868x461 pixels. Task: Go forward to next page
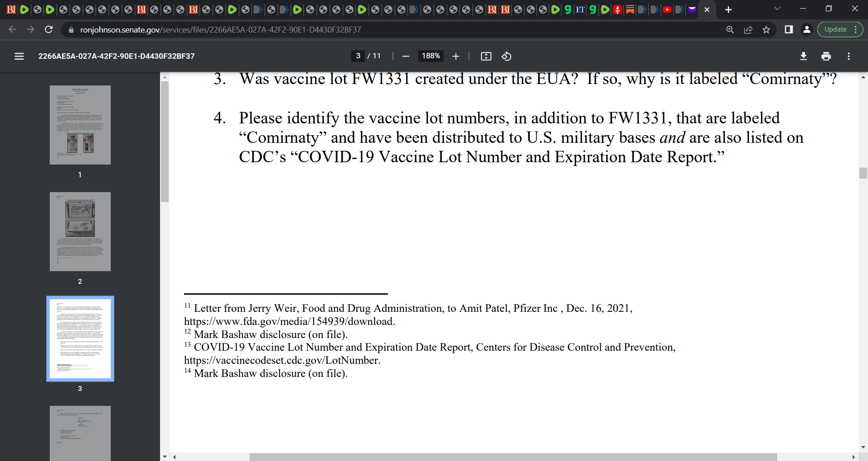pos(30,29)
